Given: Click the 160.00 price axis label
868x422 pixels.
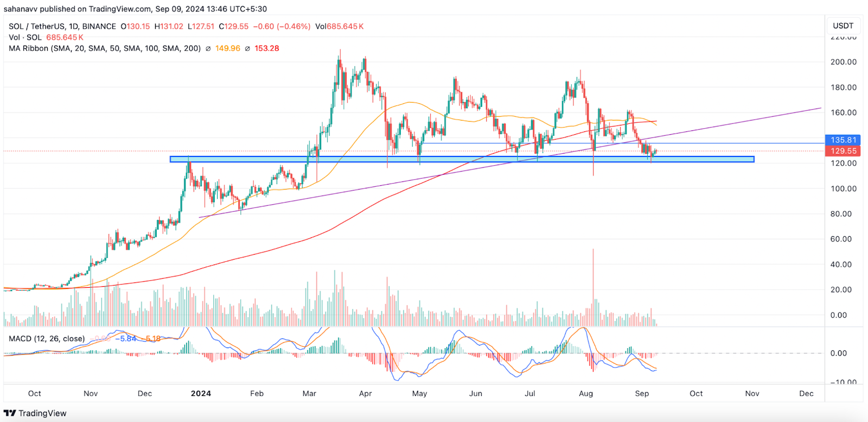Looking at the screenshot, I should tap(844, 112).
